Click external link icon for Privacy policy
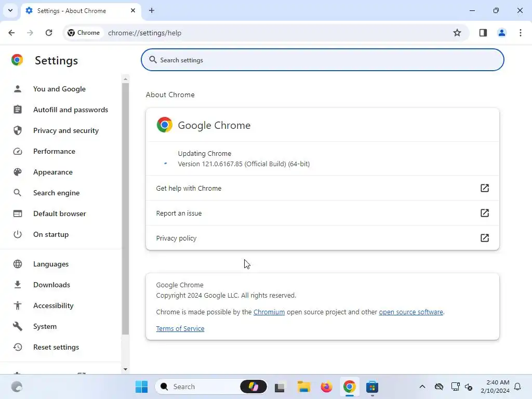This screenshot has width=532, height=399. (485, 238)
